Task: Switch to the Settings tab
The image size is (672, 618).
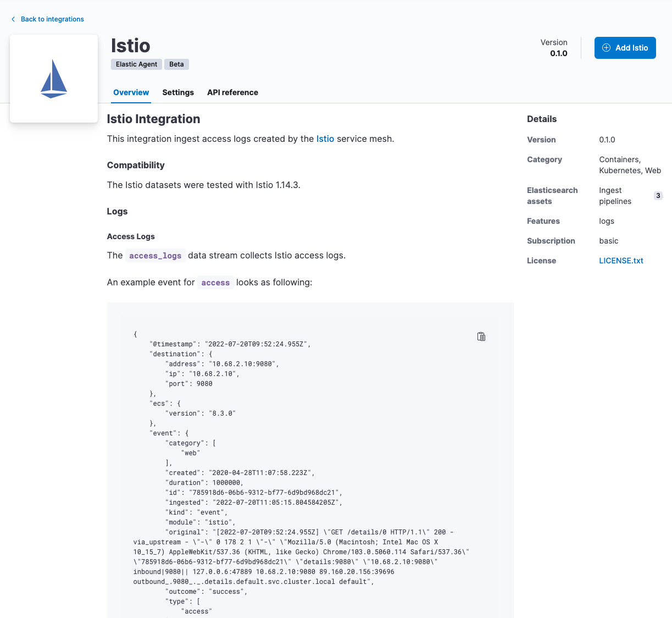Action: pos(178,92)
